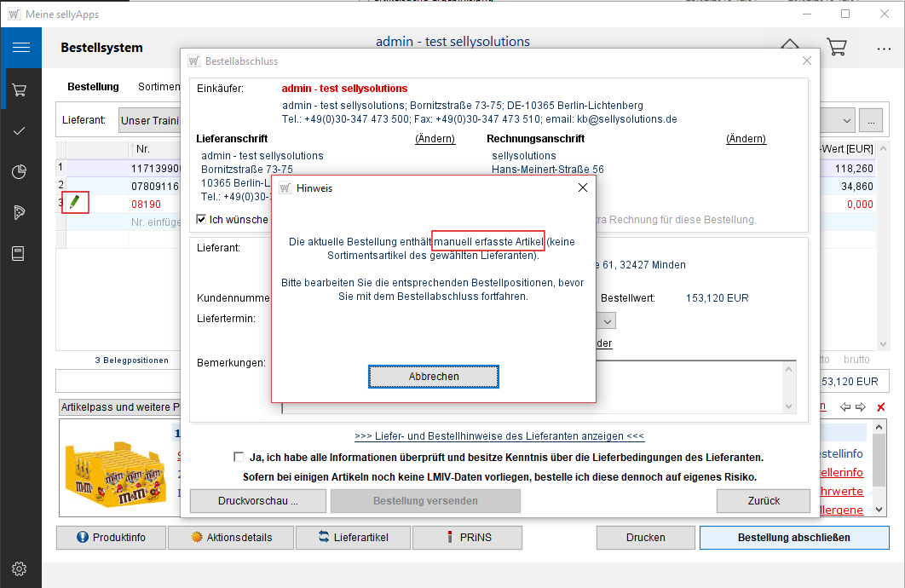Open the Liefertermin dropdown arrow

pos(608,320)
